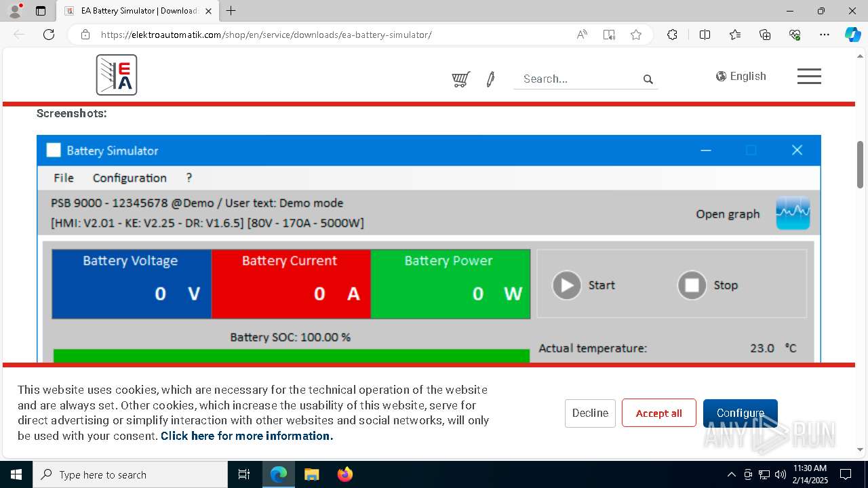
Task: Click scrollbar down arrow
Action: pos(861,449)
